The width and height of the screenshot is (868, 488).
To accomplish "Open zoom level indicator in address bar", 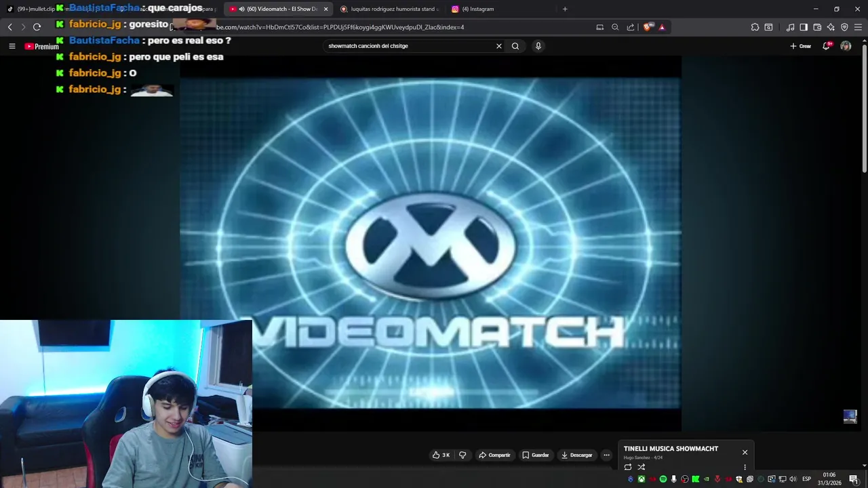I will (x=615, y=27).
